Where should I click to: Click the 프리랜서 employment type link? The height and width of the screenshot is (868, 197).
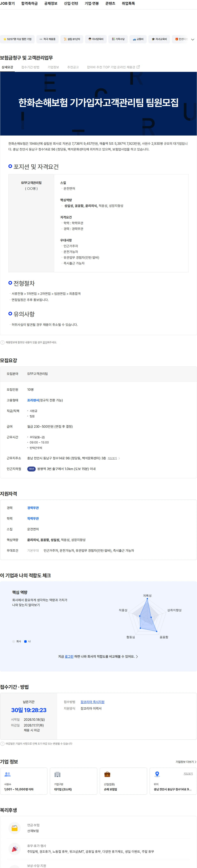tap(33, 400)
